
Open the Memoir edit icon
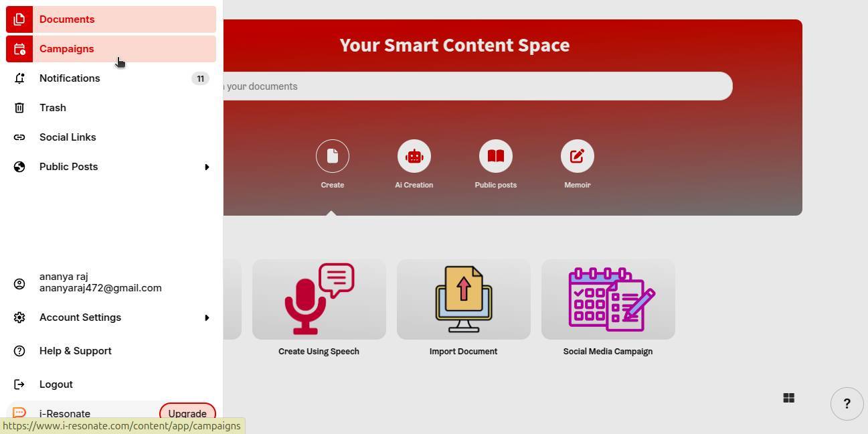click(578, 156)
